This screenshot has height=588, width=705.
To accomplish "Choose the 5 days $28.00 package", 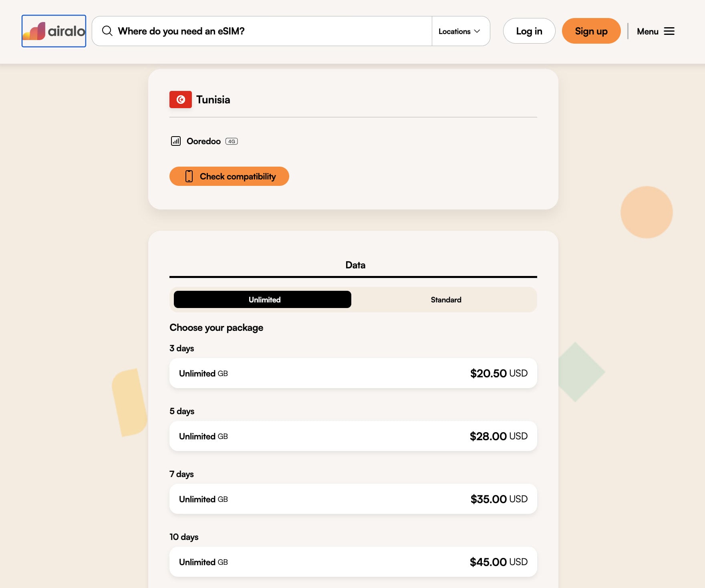I will pos(353,436).
